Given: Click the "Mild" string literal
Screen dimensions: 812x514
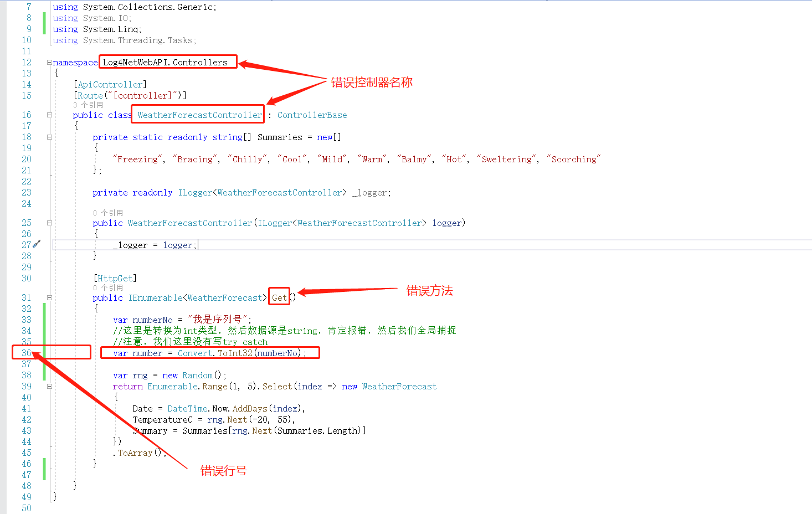Looking at the screenshot, I should coord(332,160).
